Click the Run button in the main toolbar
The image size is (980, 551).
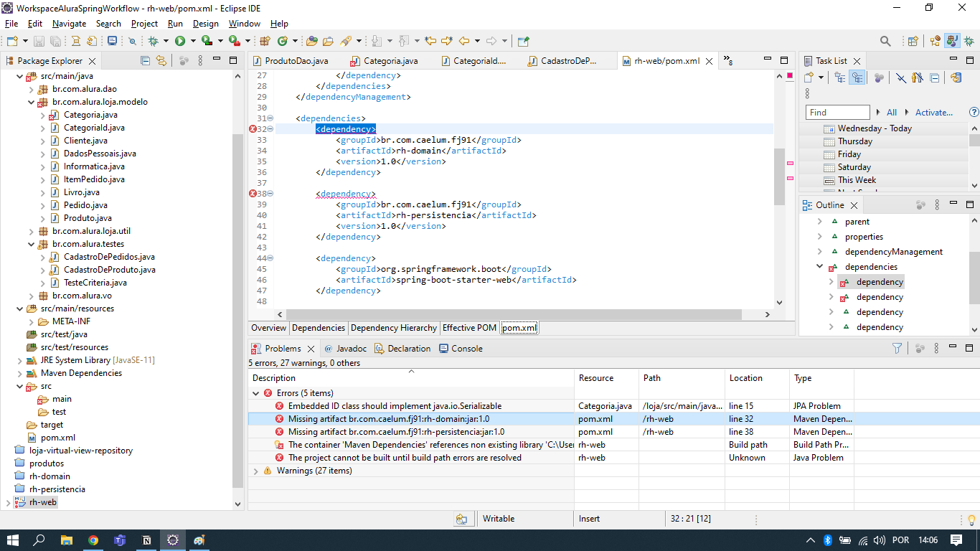[x=180, y=42]
